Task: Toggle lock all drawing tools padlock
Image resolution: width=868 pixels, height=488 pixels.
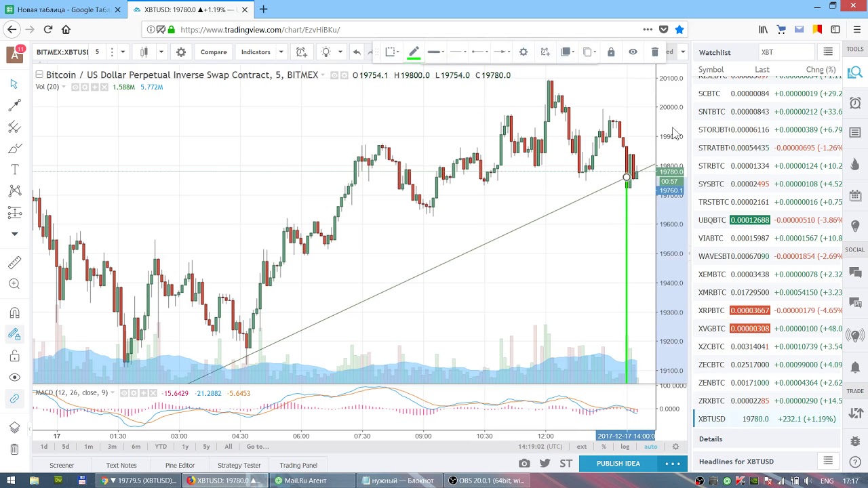Action: 14,356
